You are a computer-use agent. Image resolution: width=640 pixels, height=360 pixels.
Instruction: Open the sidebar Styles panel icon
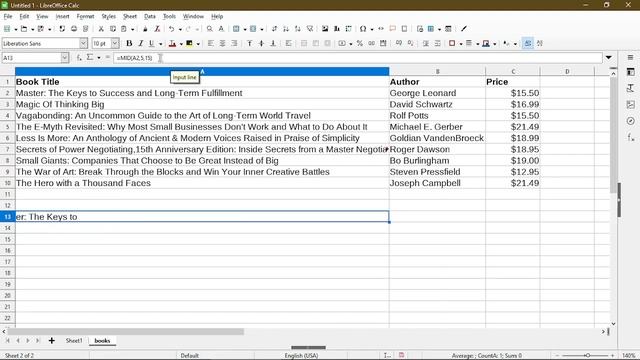coord(631,88)
